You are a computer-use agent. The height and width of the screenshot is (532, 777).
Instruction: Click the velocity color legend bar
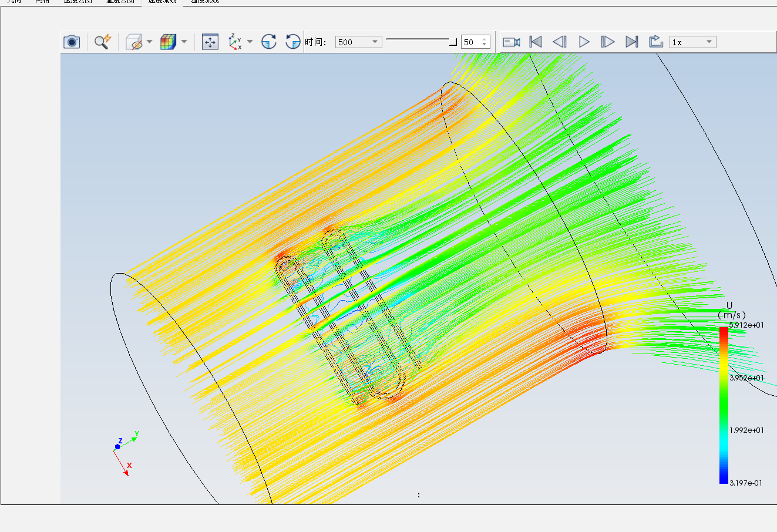(724, 405)
